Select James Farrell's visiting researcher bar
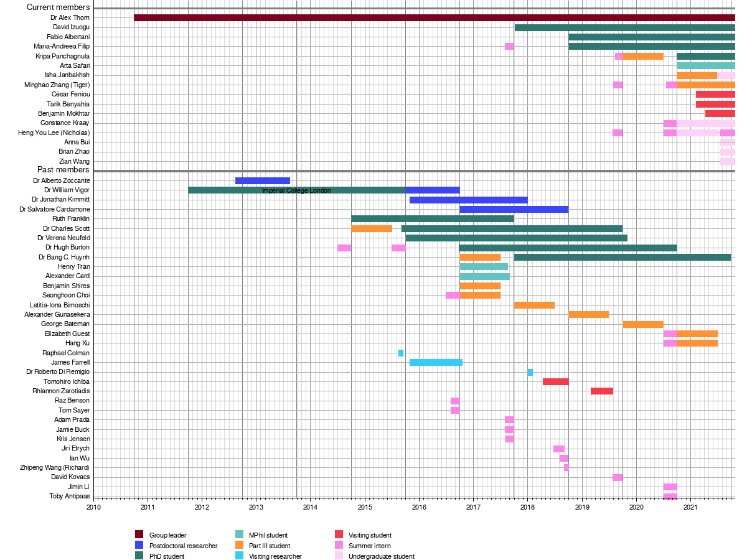747x560 pixels. (x=436, y=363)
